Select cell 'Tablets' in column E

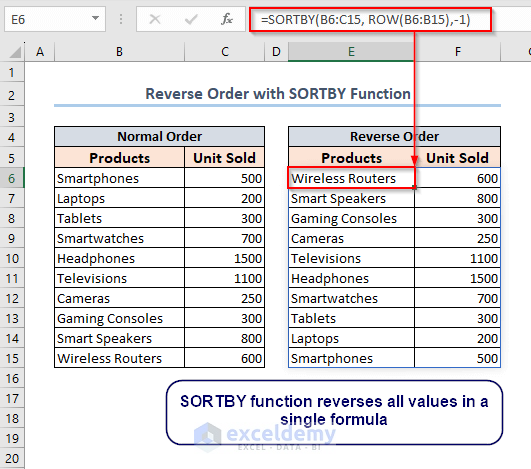[352, 318]
